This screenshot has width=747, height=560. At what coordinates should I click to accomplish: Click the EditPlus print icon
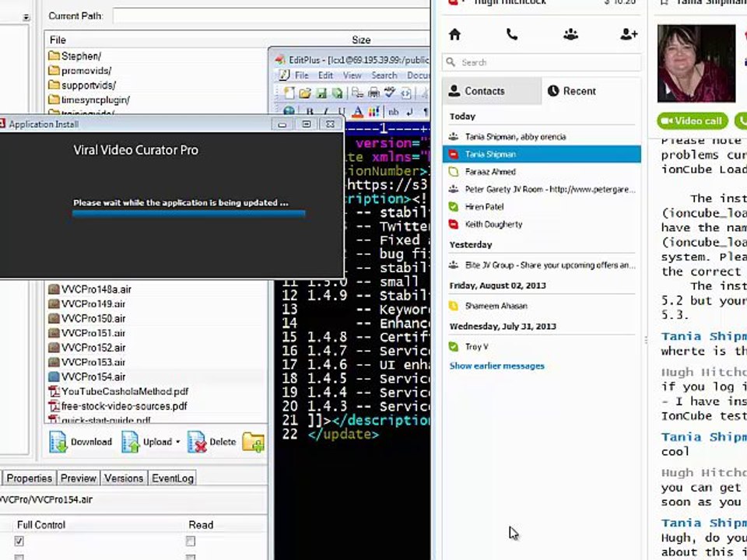tap(374, 93)
